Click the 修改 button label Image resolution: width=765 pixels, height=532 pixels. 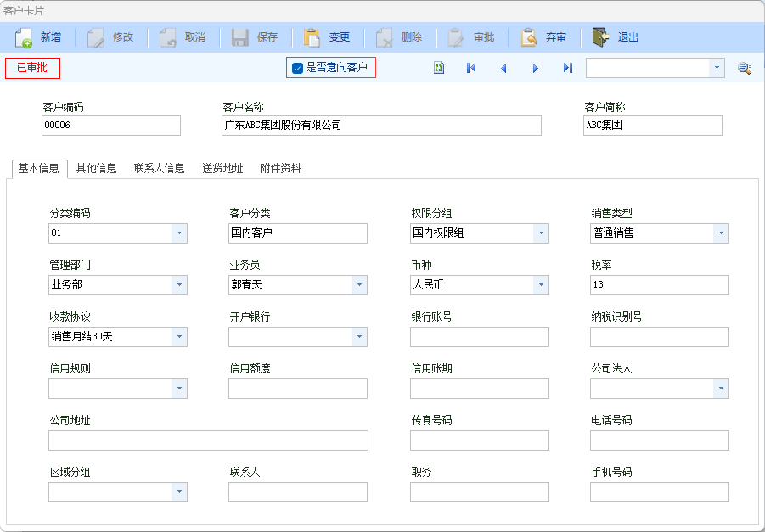coord(123,37)
